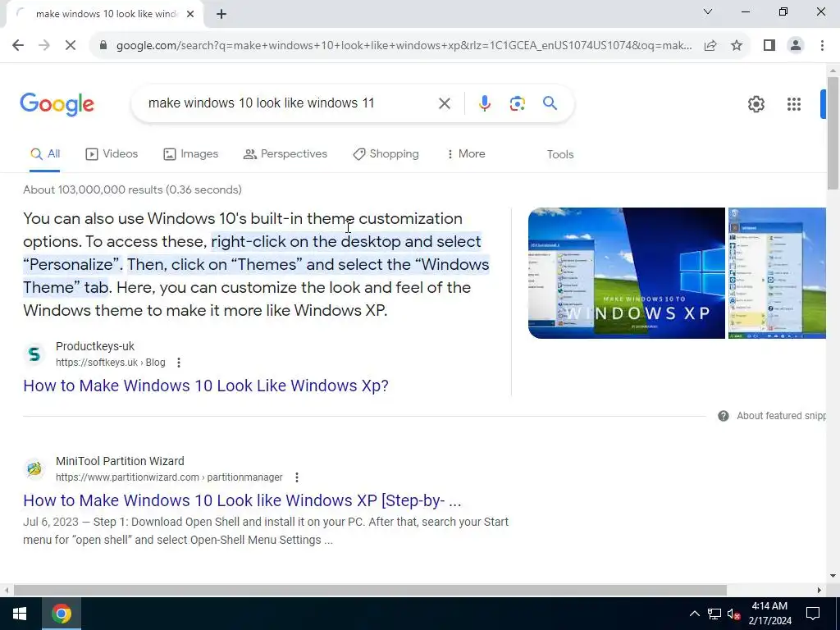840x630 pixels.
Task: Open the Google apps grid
Action: (x=794, y=104)
